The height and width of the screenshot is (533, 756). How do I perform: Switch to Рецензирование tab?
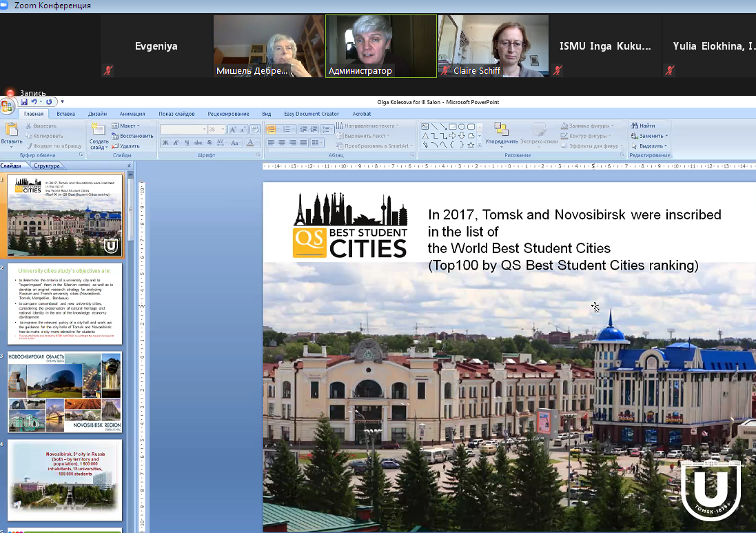click(228, 114)
